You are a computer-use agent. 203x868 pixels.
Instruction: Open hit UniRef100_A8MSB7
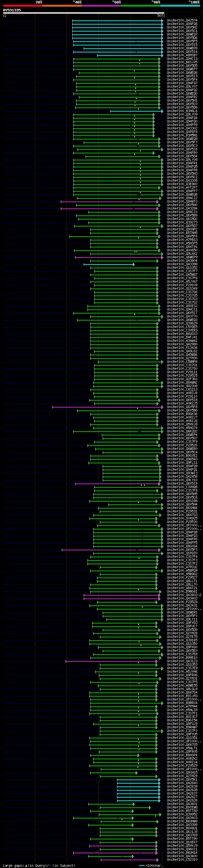[x=182, y=55]
